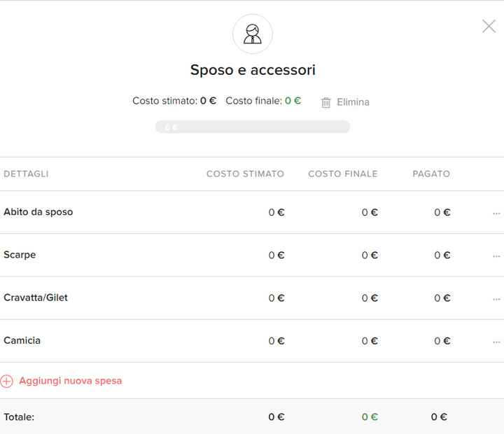
Task: Click the PAGATO column header
Action: click(x=431, y=174)
